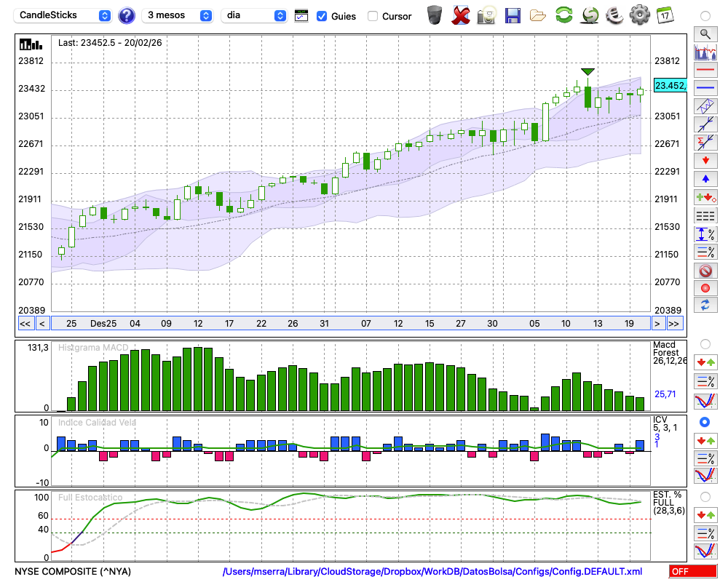728x582 pixels.
Task: Toggle the Guies checkbox
Action: click(321, 16)
